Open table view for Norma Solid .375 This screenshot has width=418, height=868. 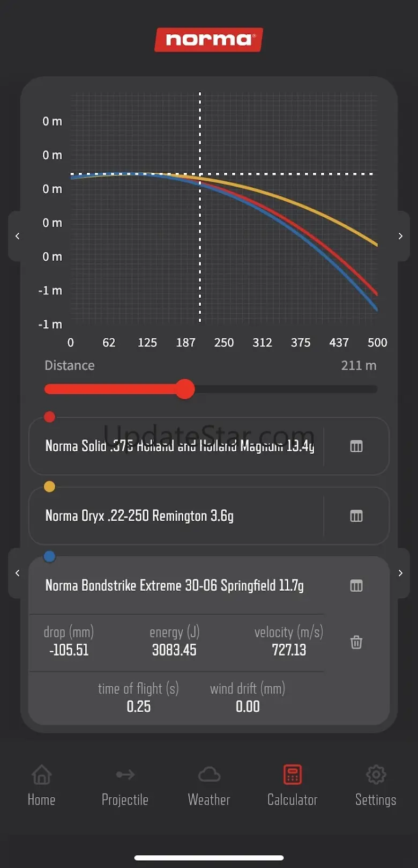[356, 446]
